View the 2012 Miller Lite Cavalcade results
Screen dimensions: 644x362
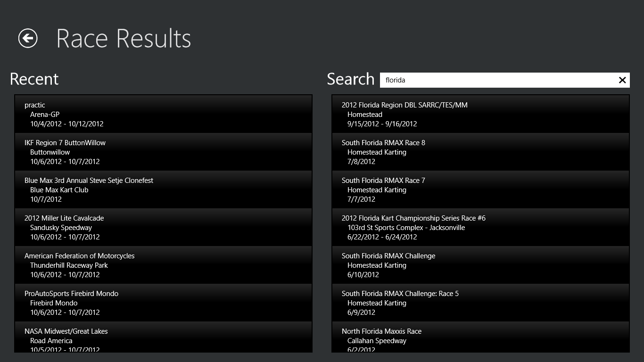(x=163, y=227)
